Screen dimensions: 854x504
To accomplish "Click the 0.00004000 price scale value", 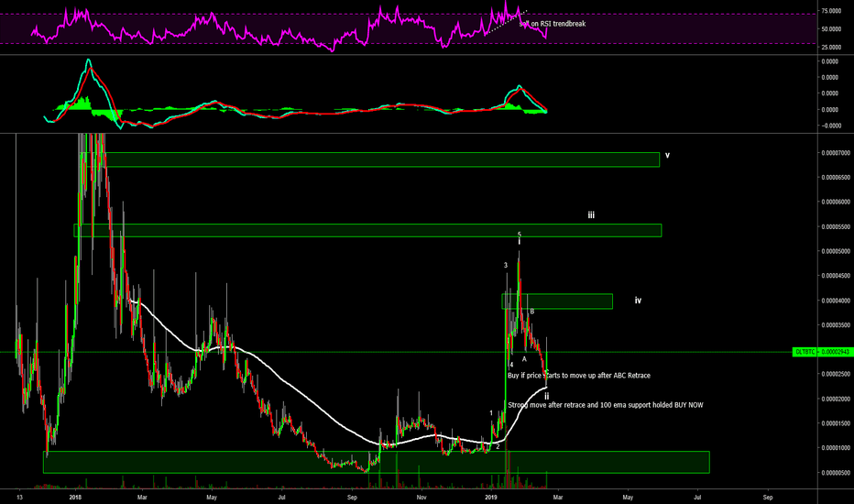I will click(x=836, y=301).
